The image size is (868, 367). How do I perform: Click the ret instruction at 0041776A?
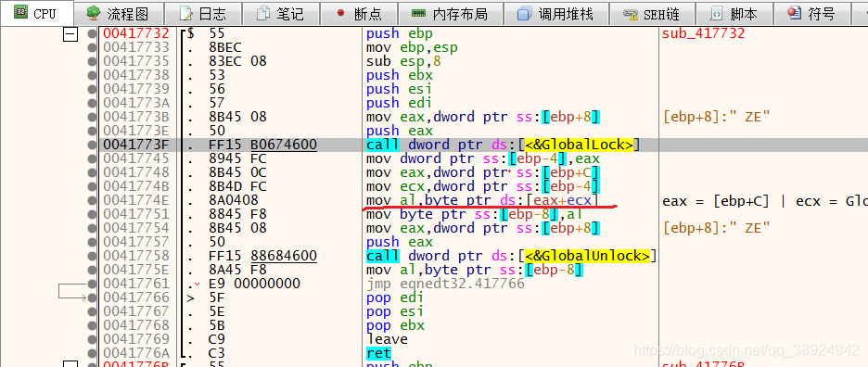click(378, 353)
